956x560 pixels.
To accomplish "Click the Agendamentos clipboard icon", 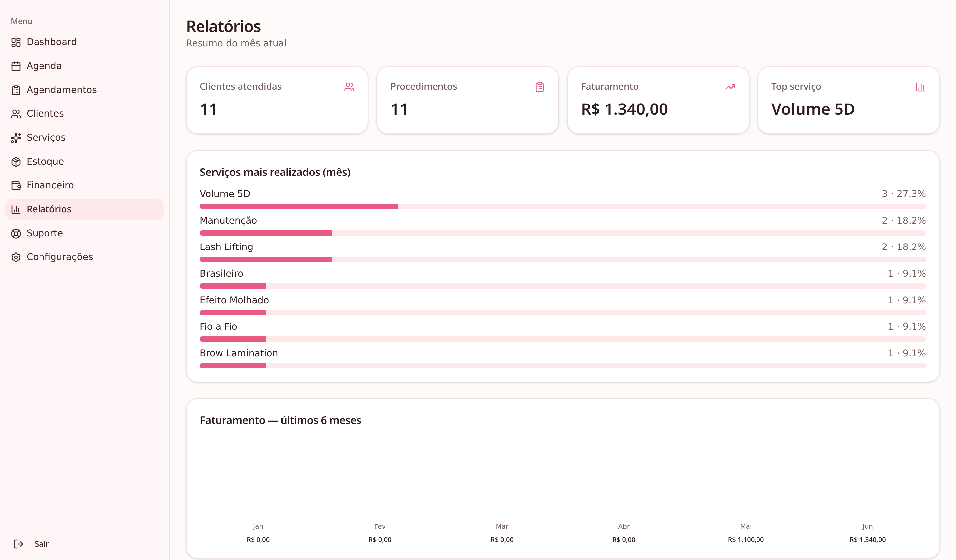I will (16, 90).
